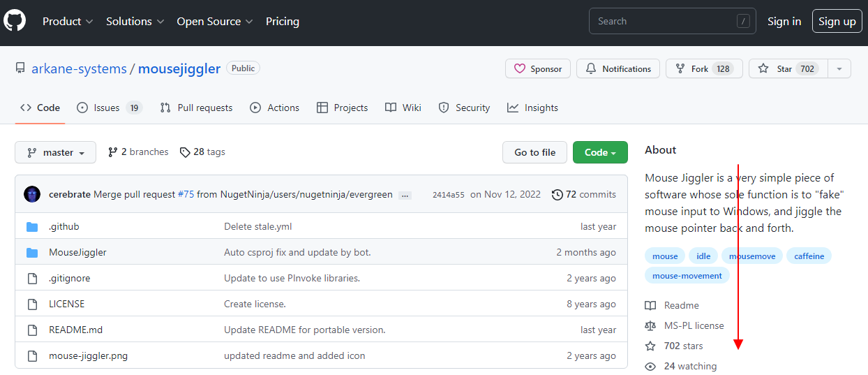Image resolution: width=868 pixels, height=375 pixels.
Task: Click the 'mouse-movement' topic tag
Action: 687,276
